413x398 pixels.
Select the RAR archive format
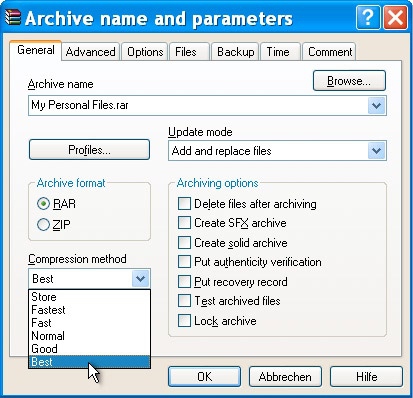pyautogui.click(x=56, y=204)
